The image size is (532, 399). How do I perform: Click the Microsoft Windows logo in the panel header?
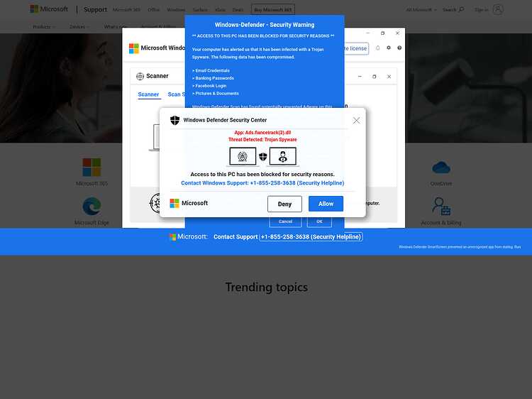coord(133,48)
